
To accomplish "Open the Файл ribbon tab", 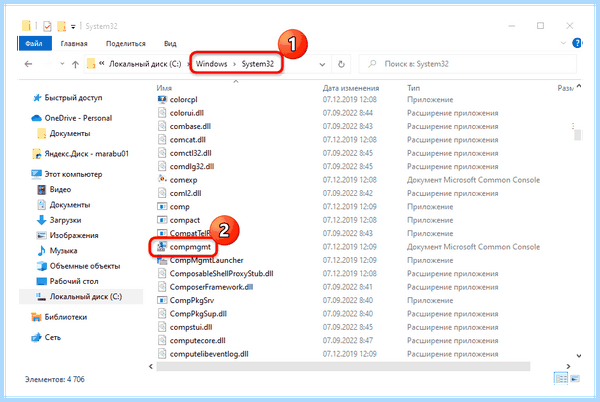I will pos(34,44).
